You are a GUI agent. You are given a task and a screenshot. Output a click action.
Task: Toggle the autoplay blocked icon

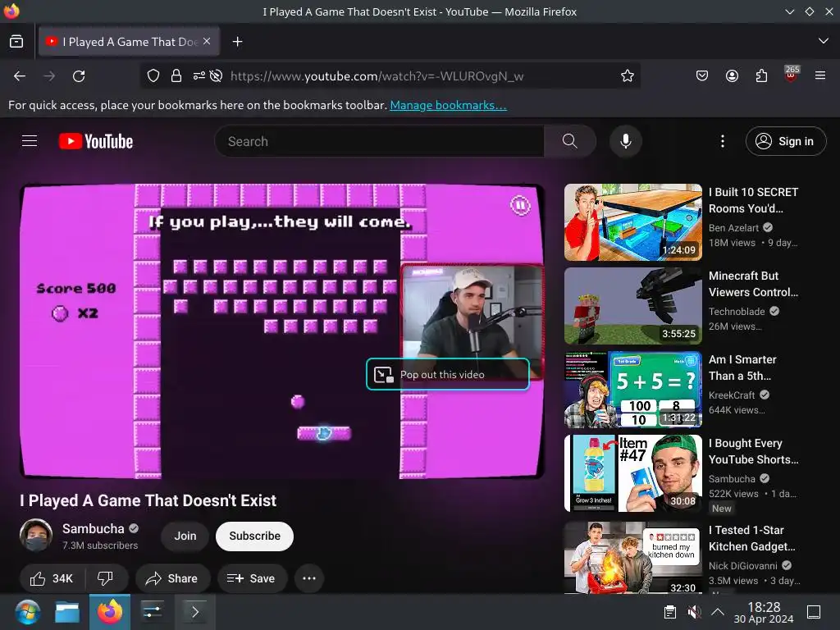[x=216, y=76]
